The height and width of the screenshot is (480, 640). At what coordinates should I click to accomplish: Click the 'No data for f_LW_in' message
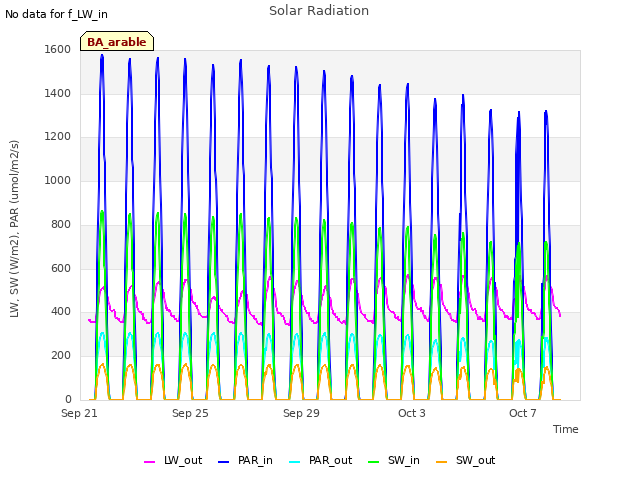[56, 14]
